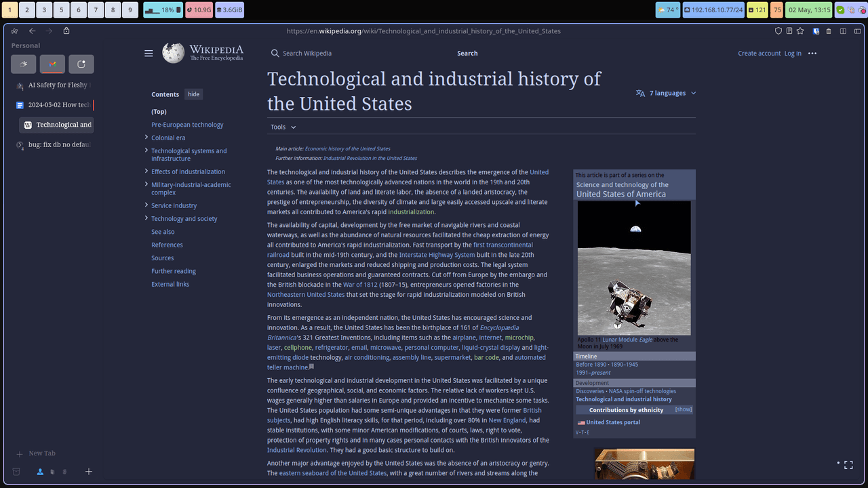Open the Gmail pinned tab
Viewport: 868px width, 488px height.
[x=52, y=64]
